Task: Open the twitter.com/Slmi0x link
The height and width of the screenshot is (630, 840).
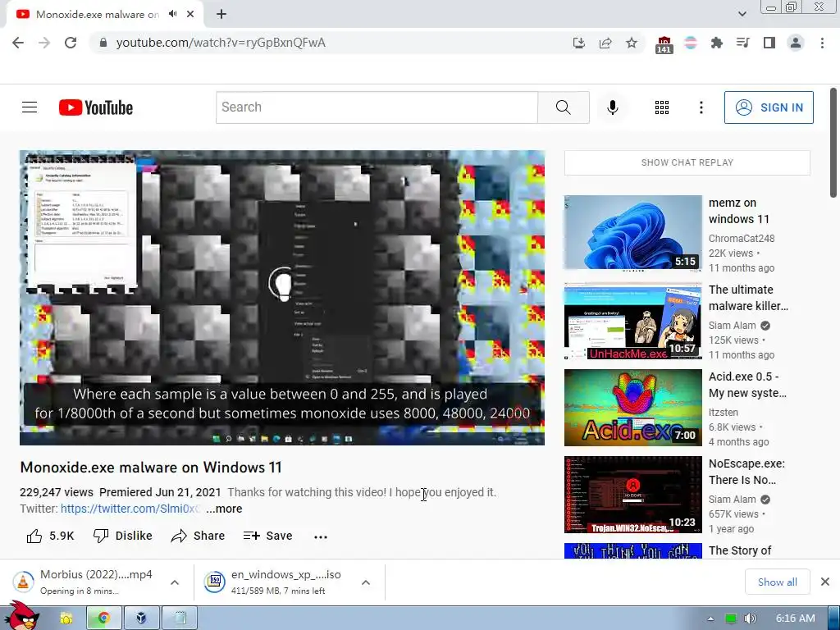Action: pos(130,509)
